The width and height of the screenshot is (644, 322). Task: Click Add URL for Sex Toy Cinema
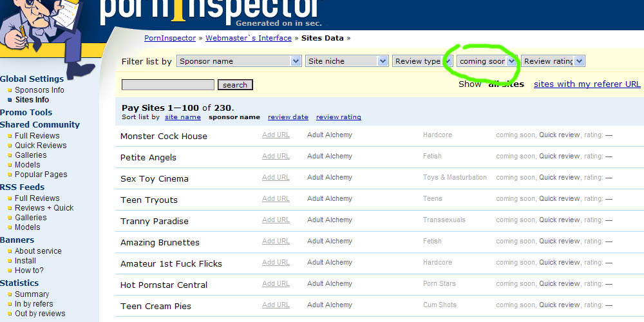coord(276,178)
